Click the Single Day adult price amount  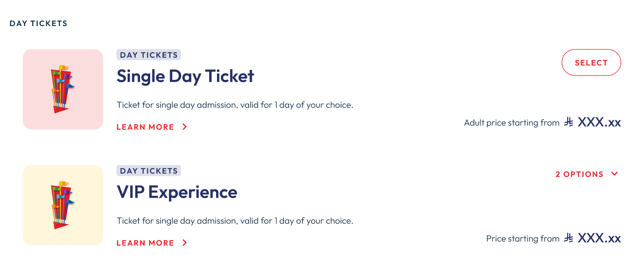pyautogui.click(x=599, y=122)
